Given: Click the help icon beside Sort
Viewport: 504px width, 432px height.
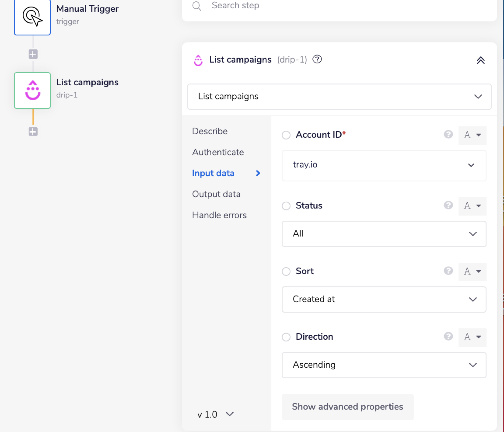Looking at the screenshot, I should coord(448,271).
